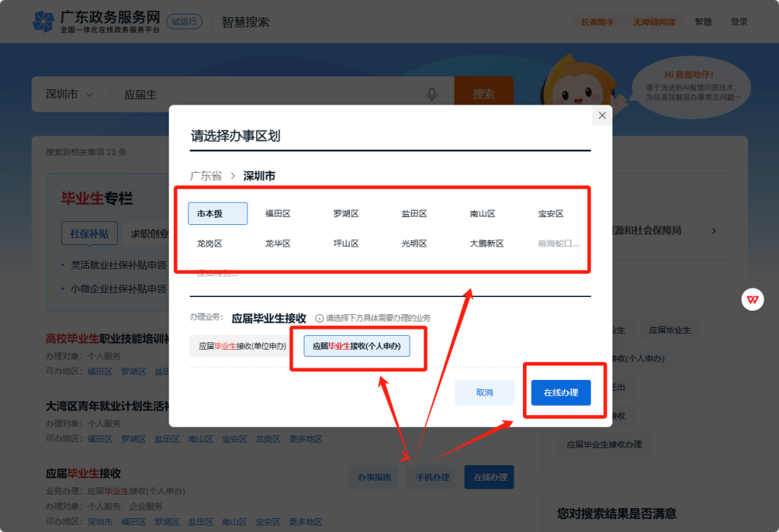This screenshot has height=532, width=779.
Task: Click the microphone voice search icon
Action: pyautogui.click(x=432, y=94)
